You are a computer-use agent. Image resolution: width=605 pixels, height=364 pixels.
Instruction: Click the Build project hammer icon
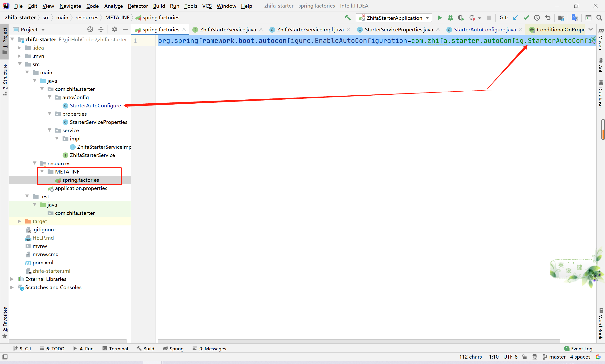point(347,18)
